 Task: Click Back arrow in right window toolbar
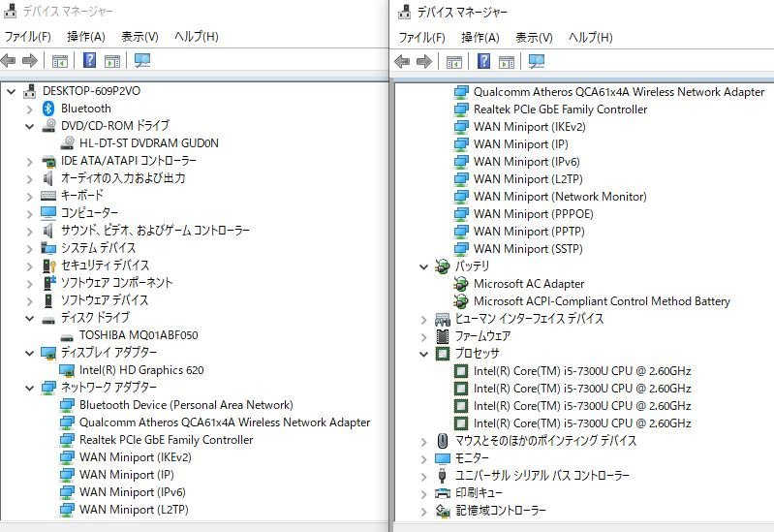pos(402,62)
